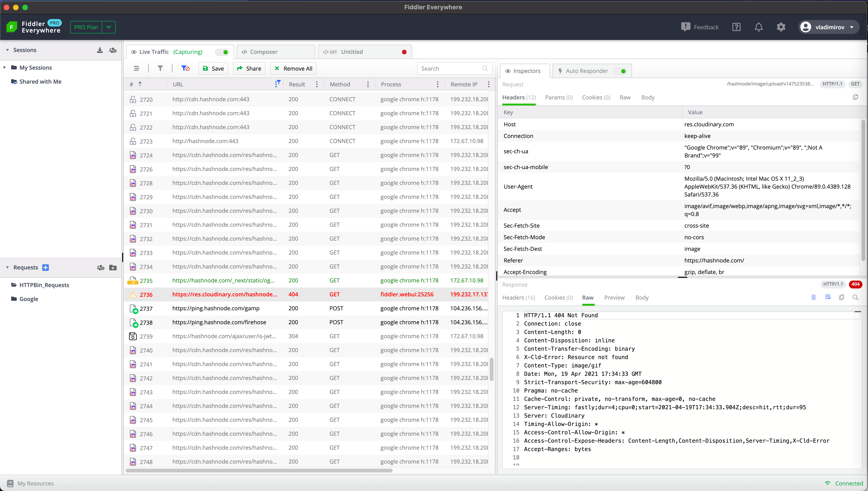The width and height of the screenshot is (868, 491).
Task: Open the Result column options menu
Action: coord(317,84)
